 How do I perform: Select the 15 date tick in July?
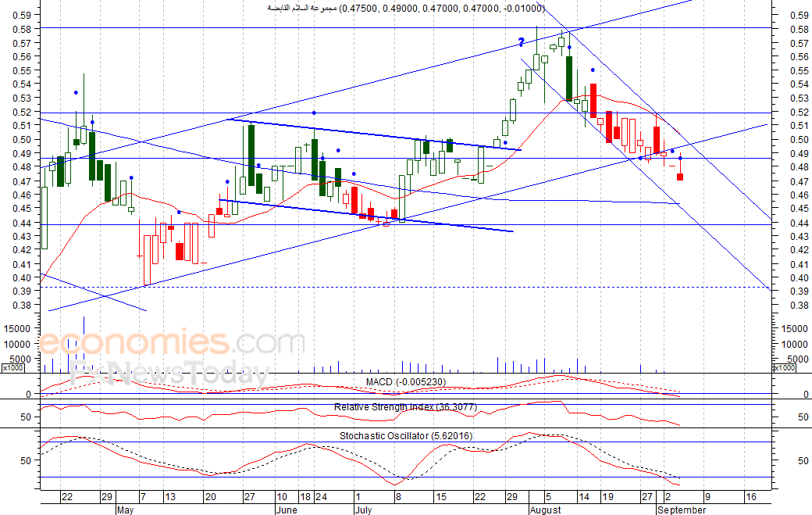[x=440, y=497]
